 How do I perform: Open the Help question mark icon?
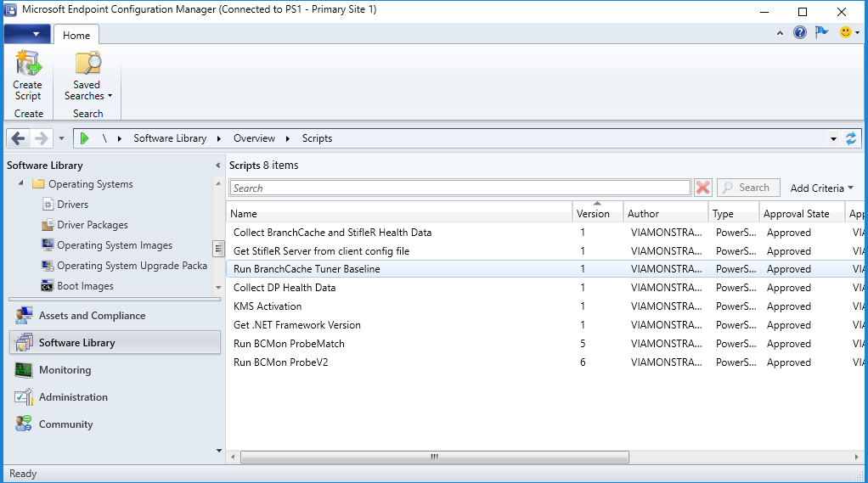799,32
